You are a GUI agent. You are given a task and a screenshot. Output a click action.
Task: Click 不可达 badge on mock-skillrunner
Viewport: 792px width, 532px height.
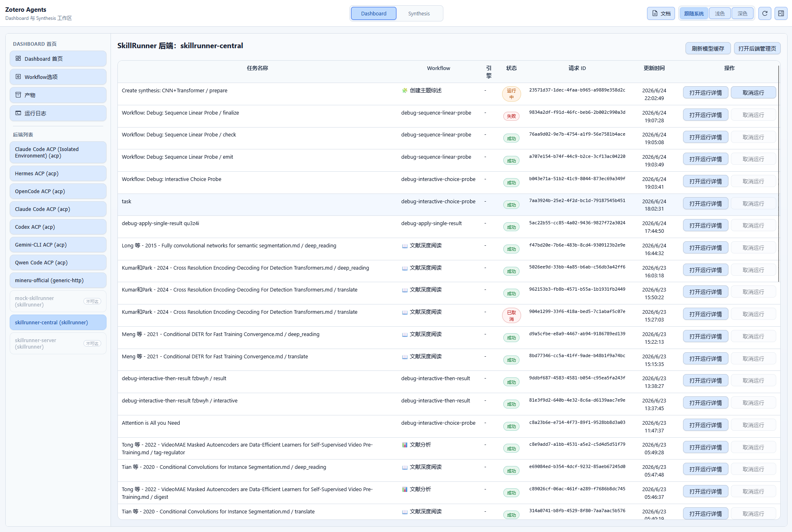(x=92, y=301)
